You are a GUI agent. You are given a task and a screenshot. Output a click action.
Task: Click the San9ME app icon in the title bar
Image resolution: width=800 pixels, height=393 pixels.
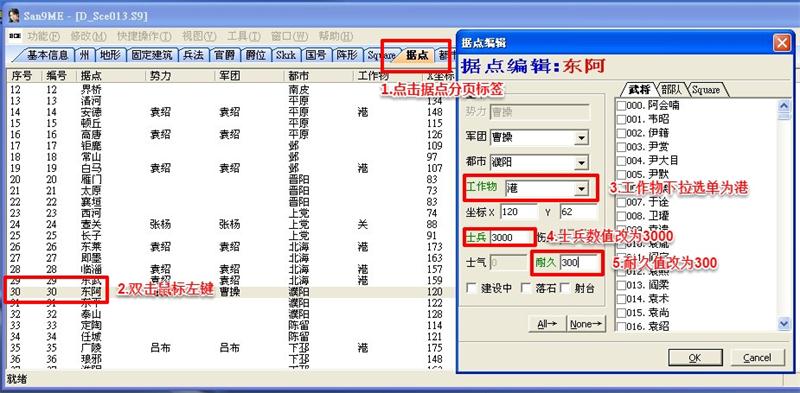coord(15,16)
